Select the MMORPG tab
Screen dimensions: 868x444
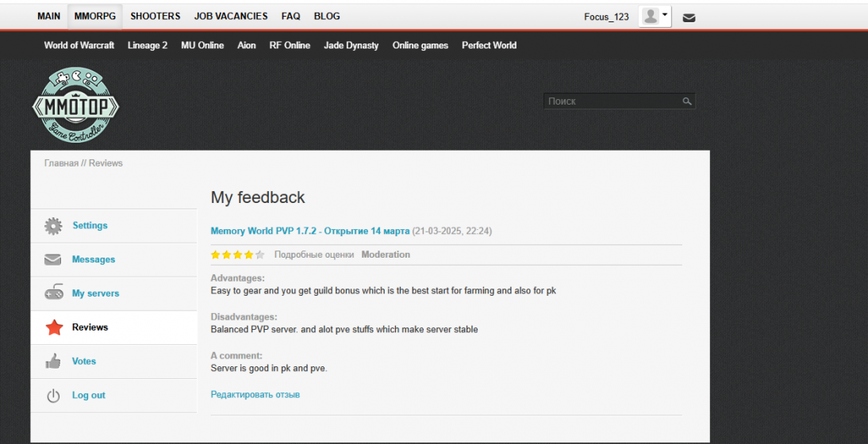pyautogui.click(x=95, y=17)
